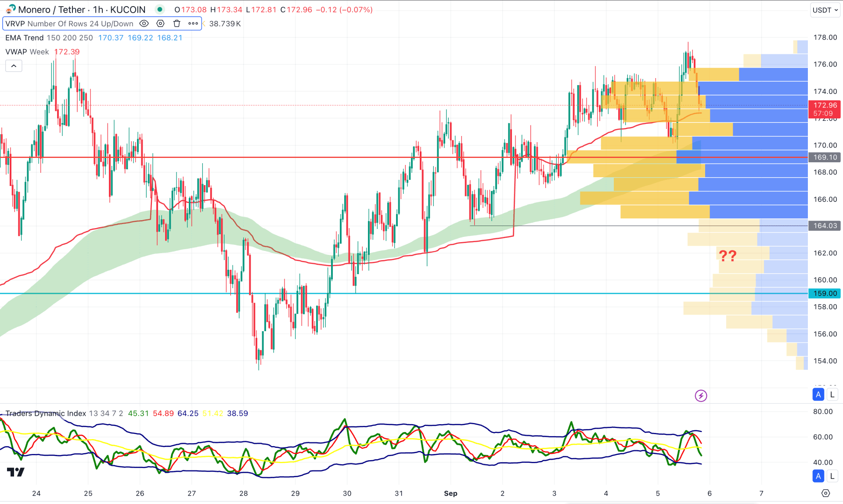This screenshot has width=843, height=504.
Task: Open VRVP more options menu
Action: click(193, 24)
